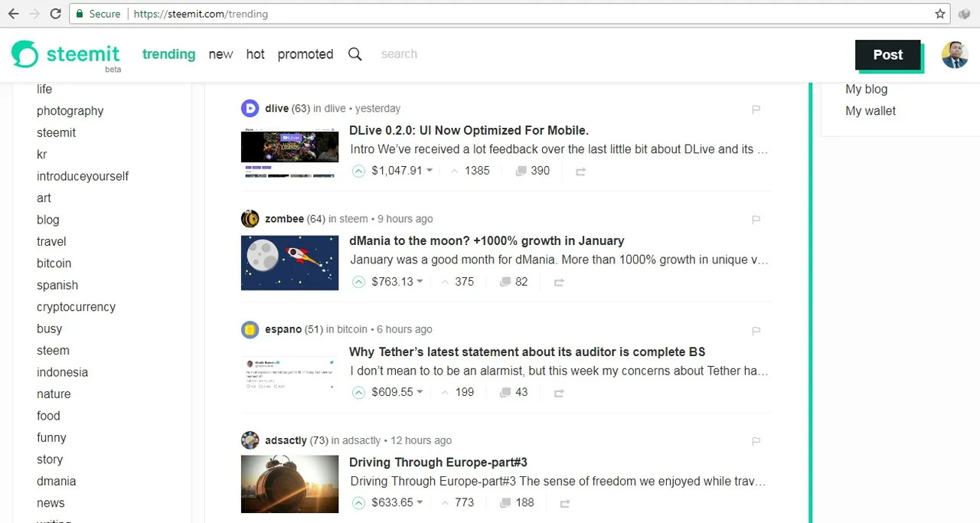Click dlive author avatar
Screen dimensions: 980x523
(250, 109)
